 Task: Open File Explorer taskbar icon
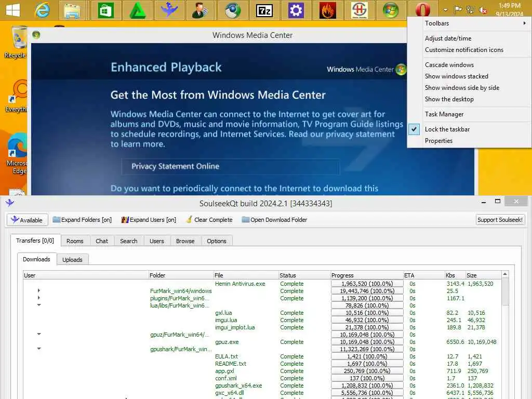click(72, 10)
